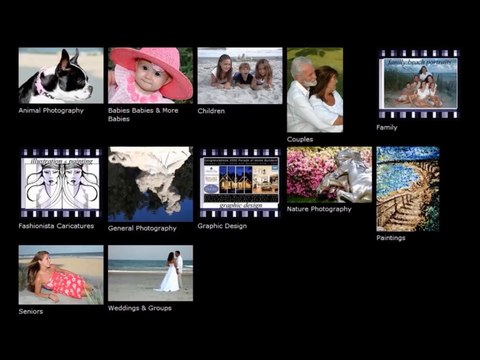The height and width of the screenshot is (360, 480).
Task: Click the Children gallery caption
Action: point(211,111)
